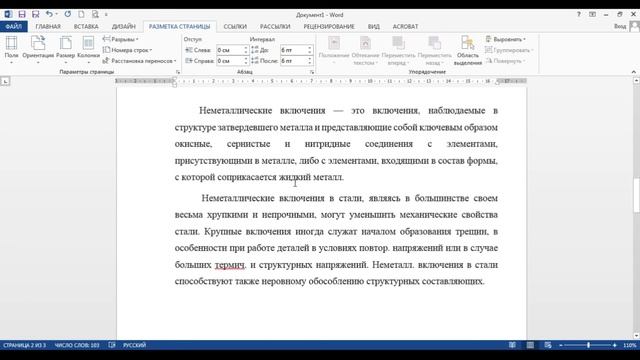Image resolution: width=640 pixels, height=360 pixels.
Task: Click the Redo (repeat) icon
Action: (x=68, y=14)
